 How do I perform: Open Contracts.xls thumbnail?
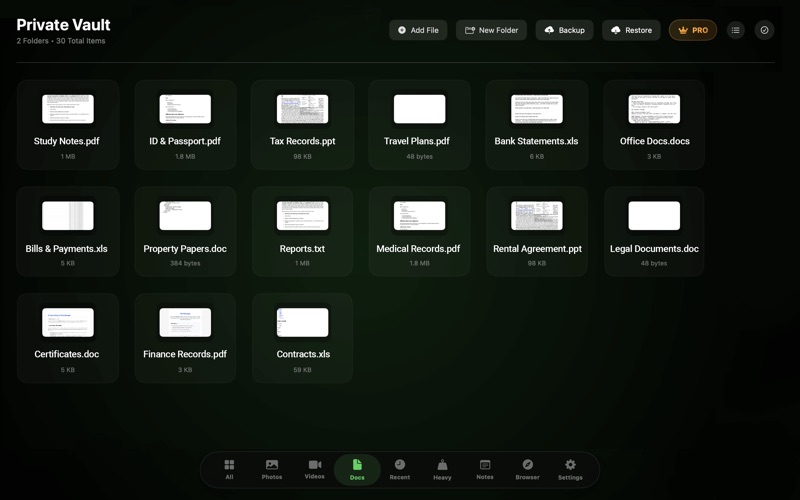click(x=303, y=322)
